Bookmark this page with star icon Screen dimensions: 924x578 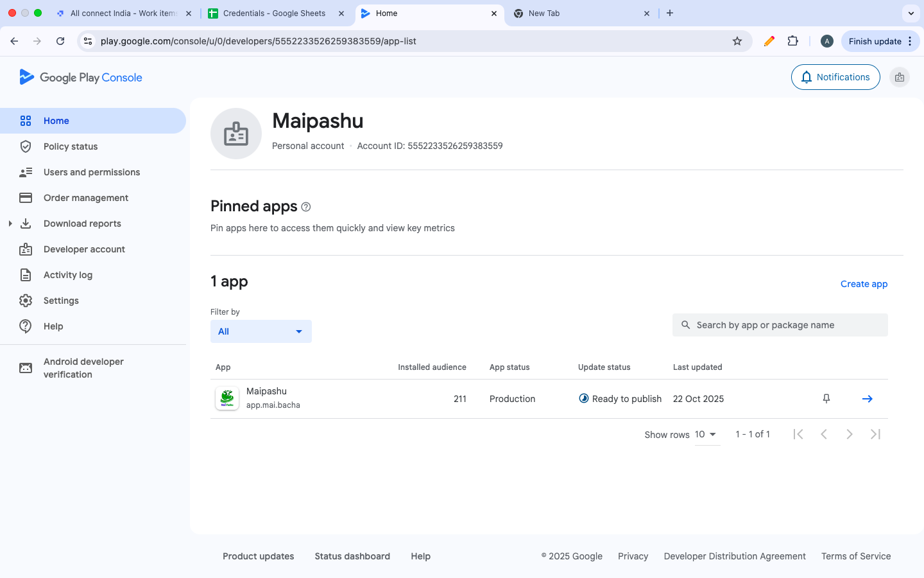(737, 41)
